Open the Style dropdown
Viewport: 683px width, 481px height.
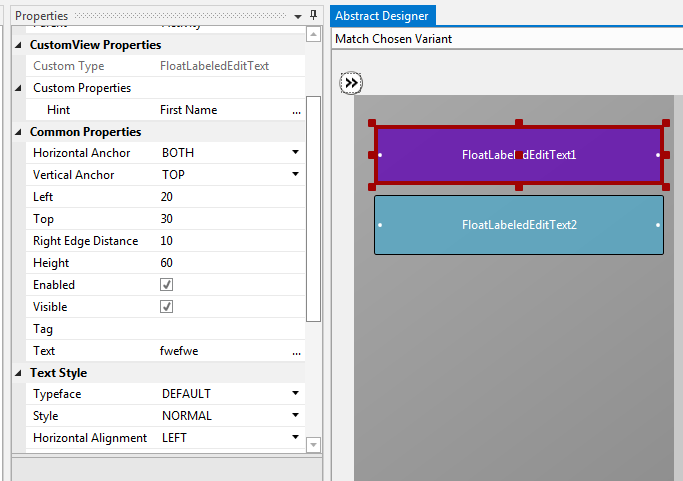tap(295, 415)
